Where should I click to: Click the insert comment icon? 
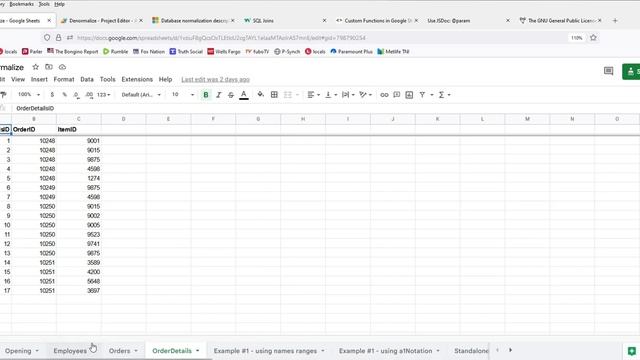396,95
